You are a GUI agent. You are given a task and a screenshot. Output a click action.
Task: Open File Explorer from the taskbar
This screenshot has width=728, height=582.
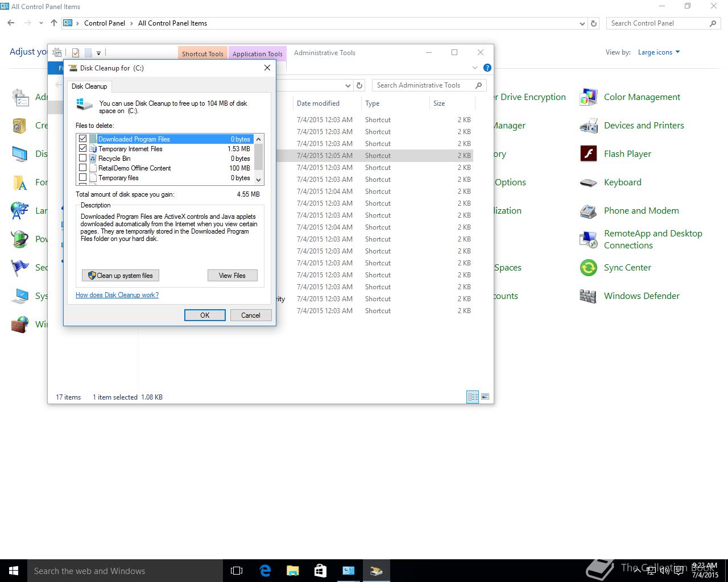point(292,571)
